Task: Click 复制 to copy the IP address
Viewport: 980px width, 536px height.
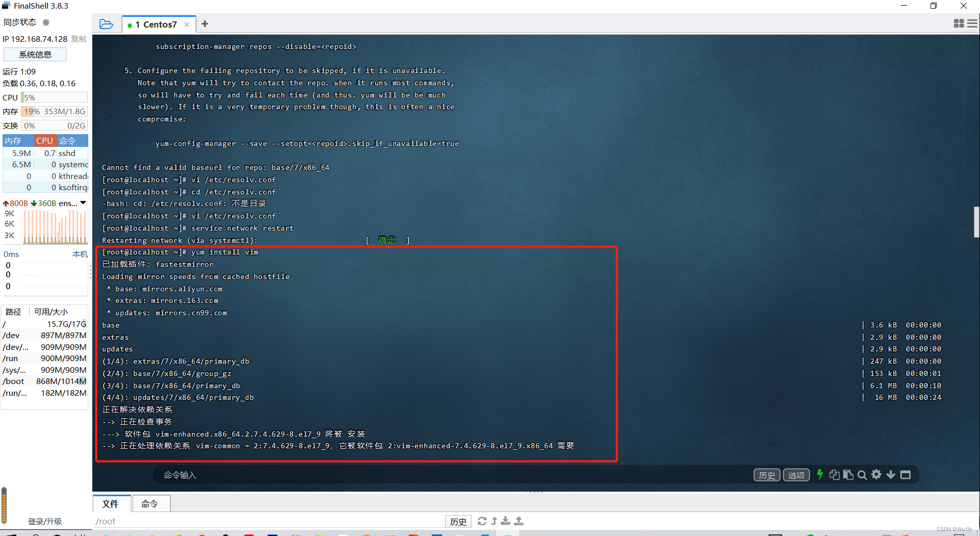Action: click(78, 39)
